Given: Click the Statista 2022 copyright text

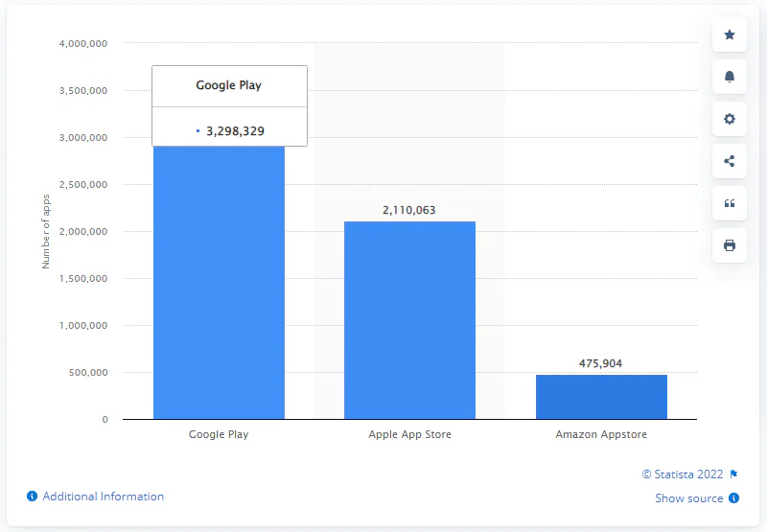Looking at the screenshot, I should (x=683, y=474).
